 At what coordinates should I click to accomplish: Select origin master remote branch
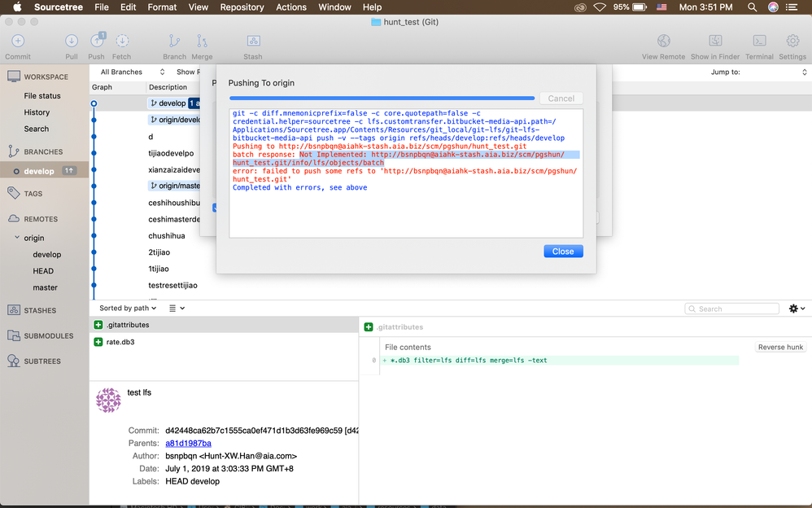pos(45,287)
